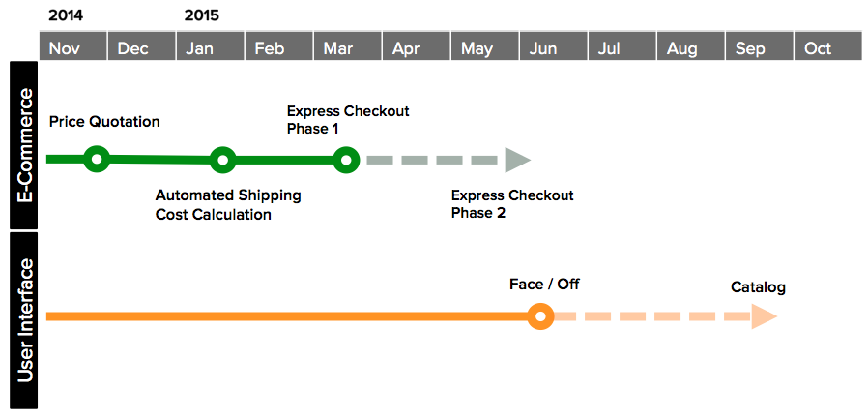Click the Jan month column header
This screenshot has height=420, width=868.
211,46
